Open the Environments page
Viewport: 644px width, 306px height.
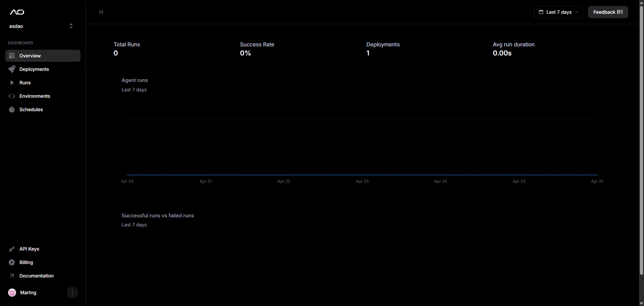pos(43,96)
